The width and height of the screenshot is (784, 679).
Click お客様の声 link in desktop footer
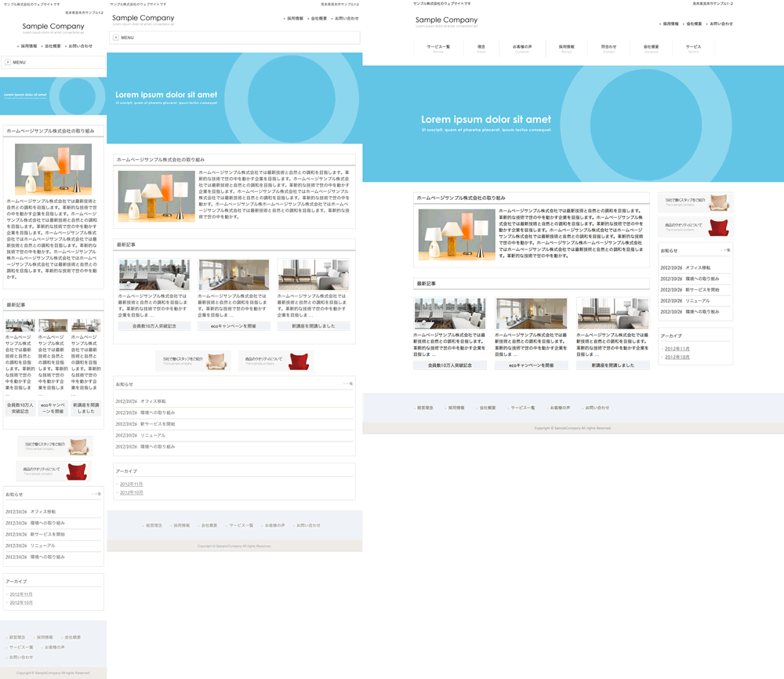click(x=560, y=408)
